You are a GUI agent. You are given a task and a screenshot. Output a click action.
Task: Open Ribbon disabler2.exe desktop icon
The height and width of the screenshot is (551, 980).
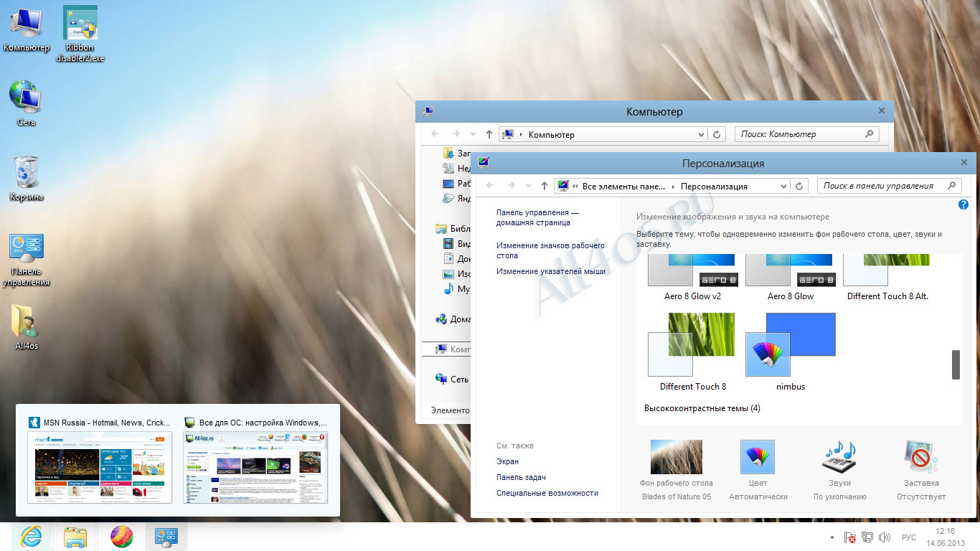[80, 34]
